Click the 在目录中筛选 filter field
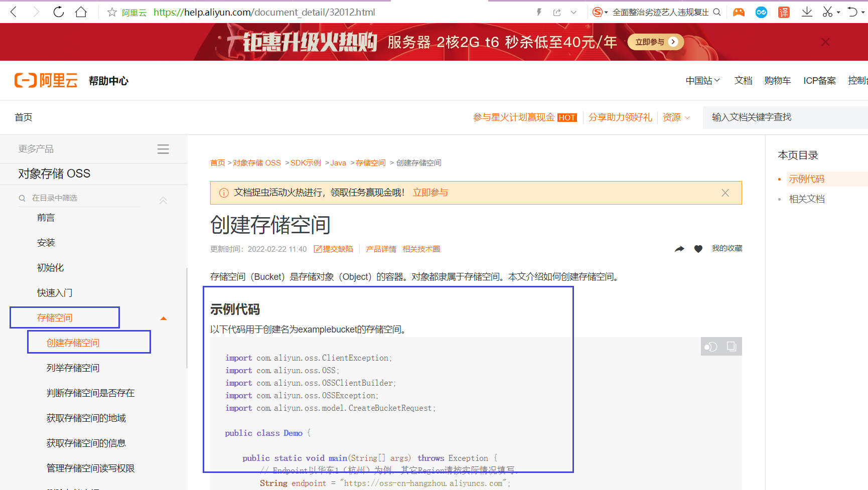Screen dimensions: 868x490 79,198
